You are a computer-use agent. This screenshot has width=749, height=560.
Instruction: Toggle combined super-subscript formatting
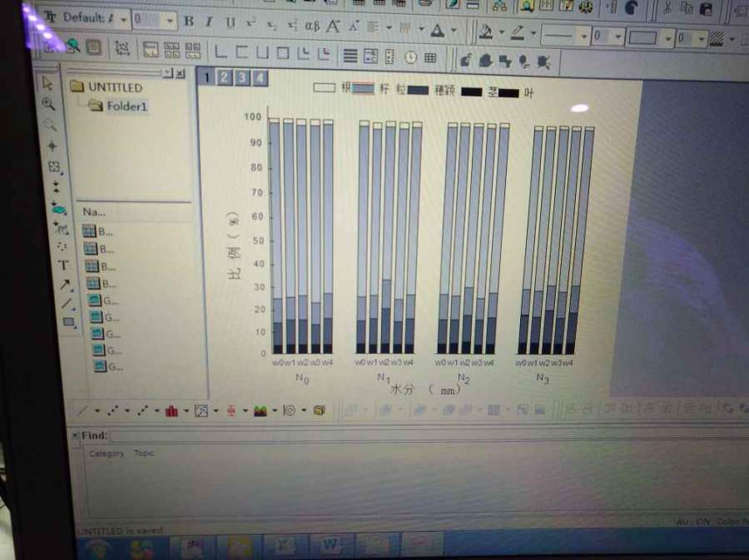click(292, 25)
